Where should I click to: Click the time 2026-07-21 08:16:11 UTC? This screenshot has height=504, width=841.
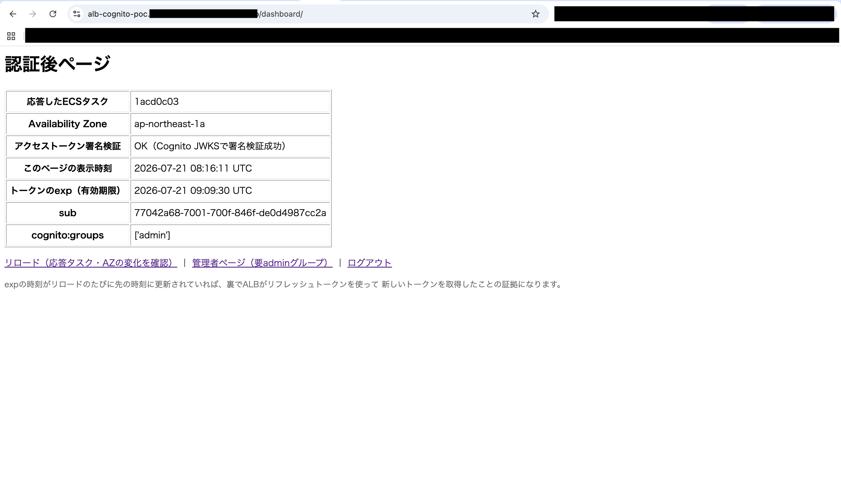pyautogui.click(x=193, y=169)
